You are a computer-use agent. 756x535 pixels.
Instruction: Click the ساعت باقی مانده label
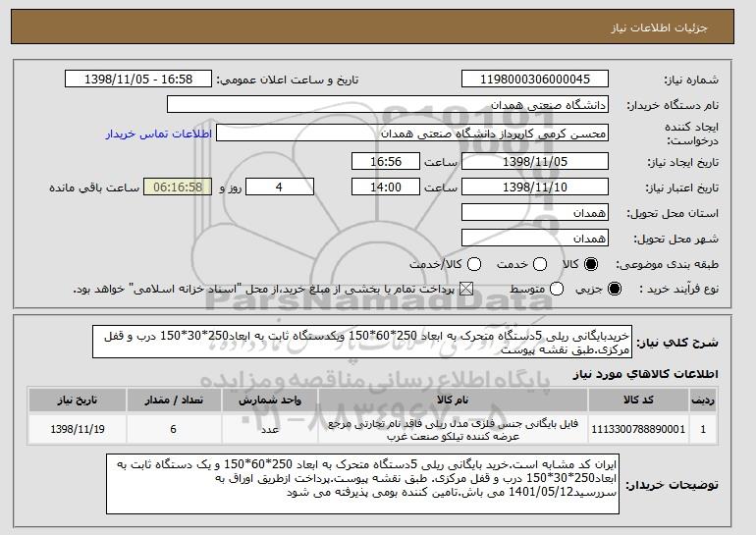(x=94, y=187)
